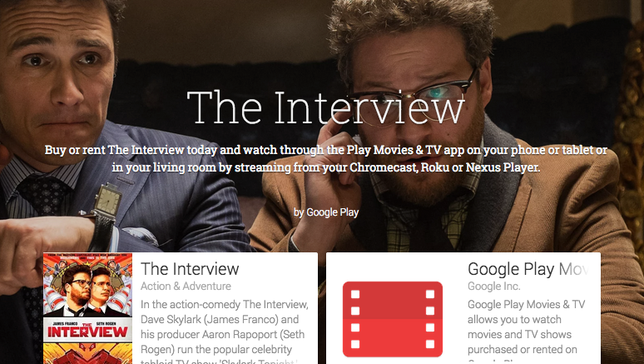Open the red film-strip Play Movies icon
Viewport: 644px width, 364px height.
[x=392, y=319]
